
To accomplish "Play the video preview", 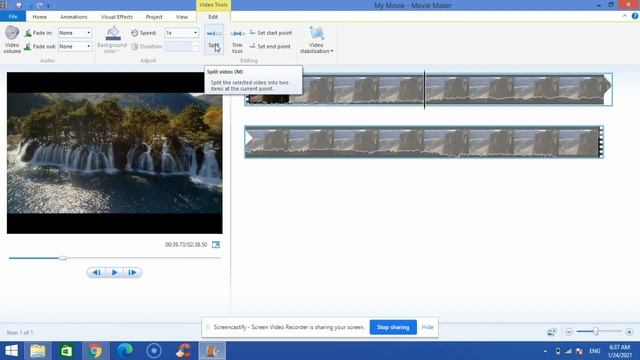I will pos(114,272).
